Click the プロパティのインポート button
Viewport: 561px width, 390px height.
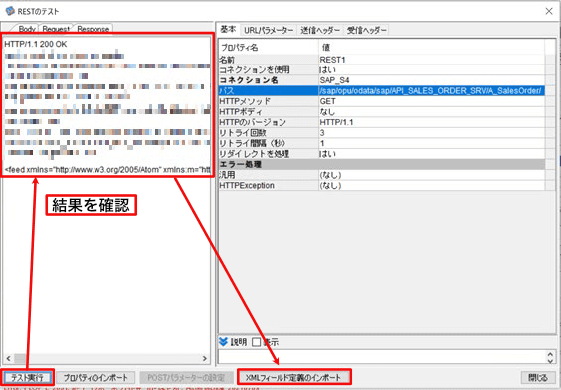click(x=96, y=377)
